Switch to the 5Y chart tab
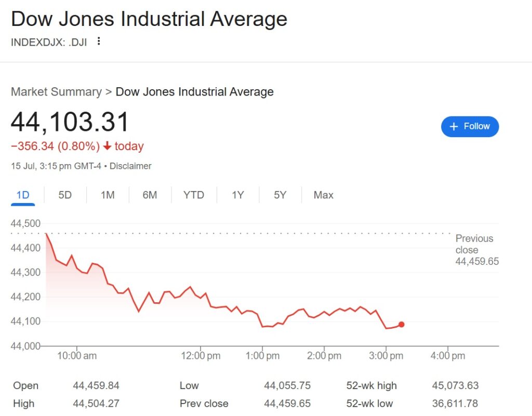Image resolution: width=532 pixels, height=416 pixels. pyautogui.click(x=280, y=195)
